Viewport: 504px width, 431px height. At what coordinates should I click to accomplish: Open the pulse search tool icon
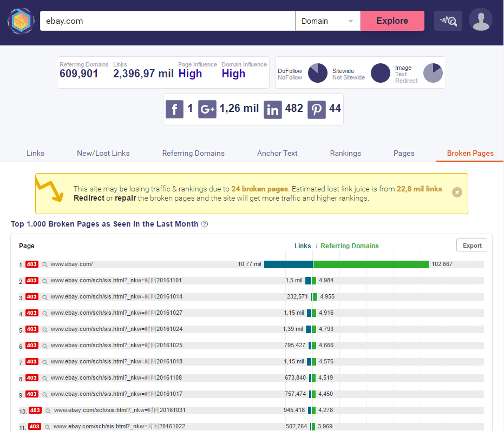click(x=448, y=21)
